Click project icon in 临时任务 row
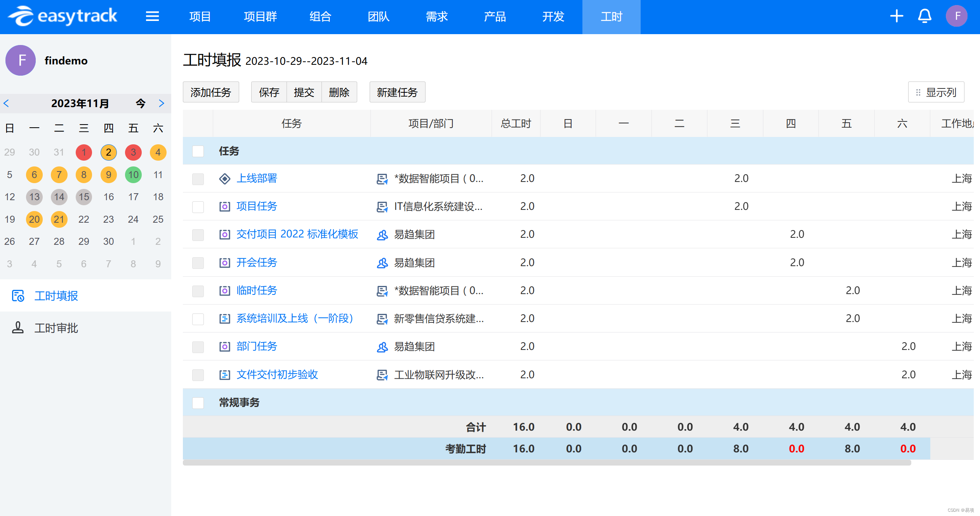 (382, 291)
